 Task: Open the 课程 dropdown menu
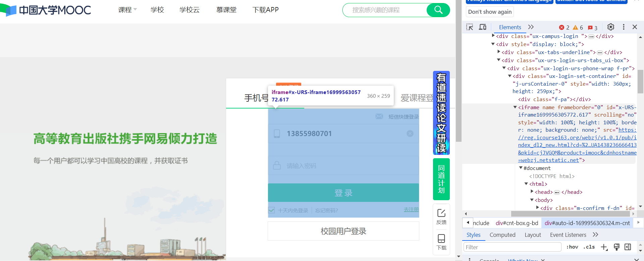click(x=127, y=10)
